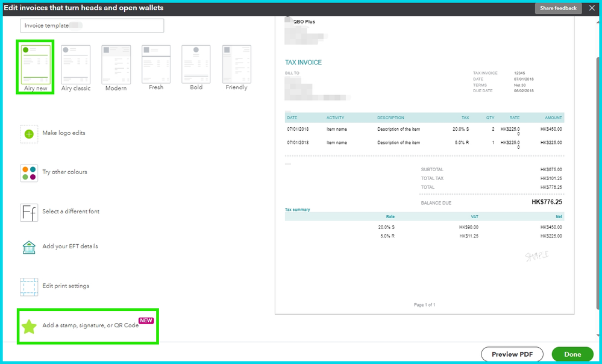Click the bank EFT details icon
602x364 pixels.
pos(29,247)
